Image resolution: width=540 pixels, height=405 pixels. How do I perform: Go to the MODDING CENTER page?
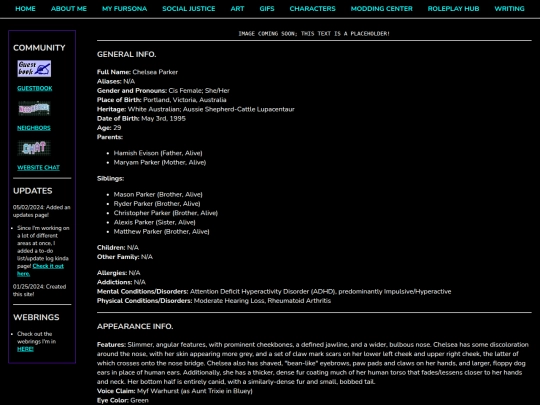382,9
